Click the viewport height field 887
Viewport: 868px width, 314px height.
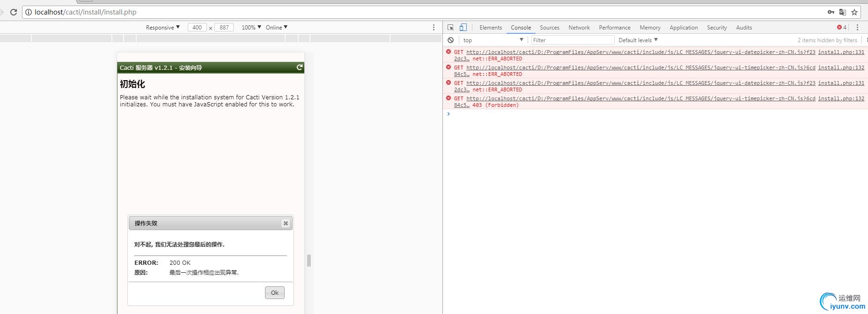coord(224,28)
